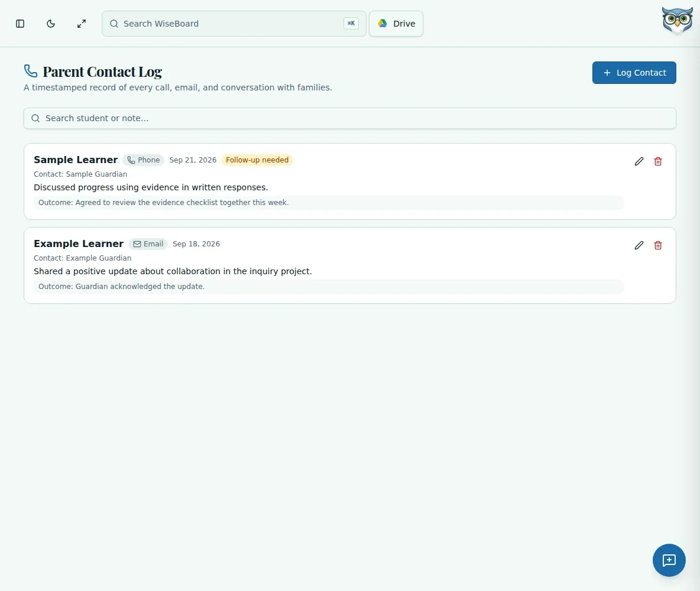Switch to dark mode with moon icon
Screen dimensions: 700x591
pos(51,24)
